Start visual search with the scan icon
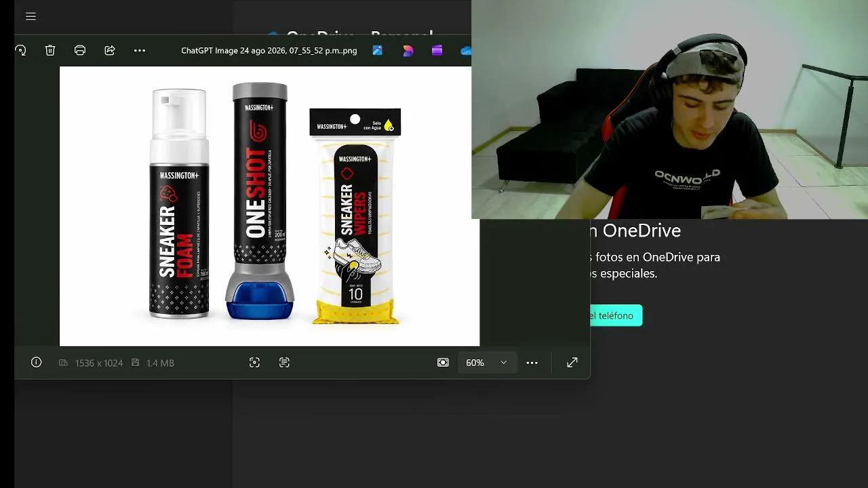868x488 pixels. (x=254, y=363)
